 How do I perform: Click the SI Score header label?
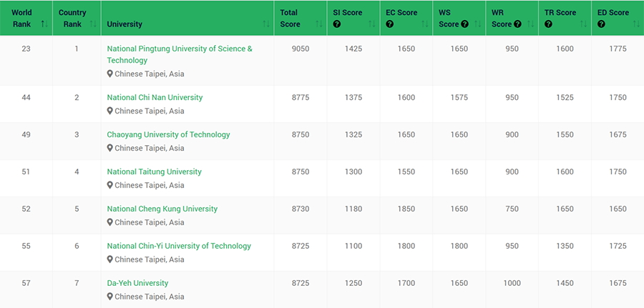click(348, 13)
